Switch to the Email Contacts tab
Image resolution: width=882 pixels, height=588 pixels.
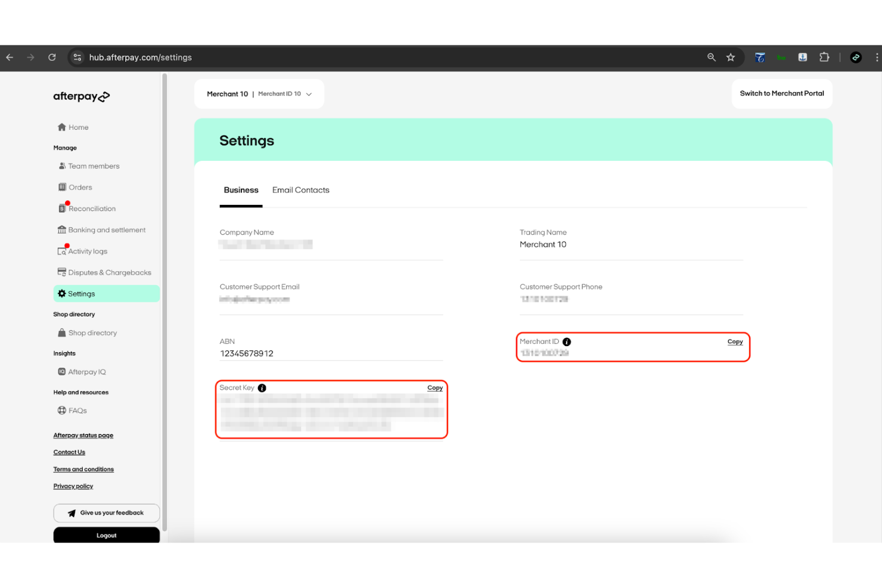click(x=300, y=190)
